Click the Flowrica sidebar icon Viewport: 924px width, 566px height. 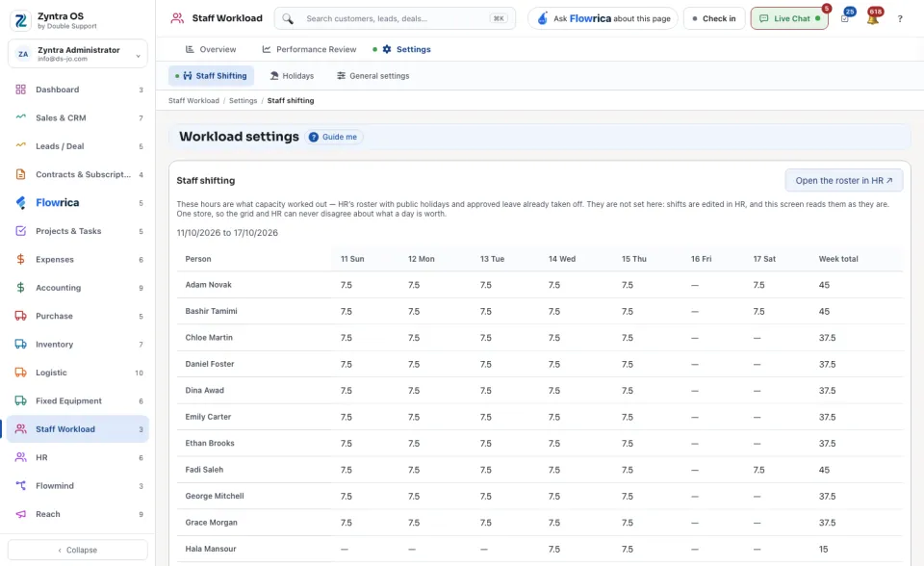(x=20, y=202)
